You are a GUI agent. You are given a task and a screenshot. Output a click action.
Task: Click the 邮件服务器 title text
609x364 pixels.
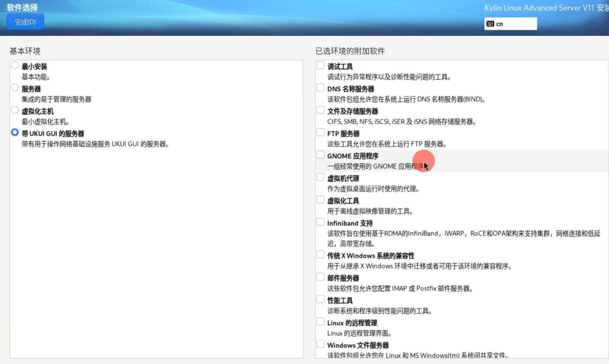(343, 278)
